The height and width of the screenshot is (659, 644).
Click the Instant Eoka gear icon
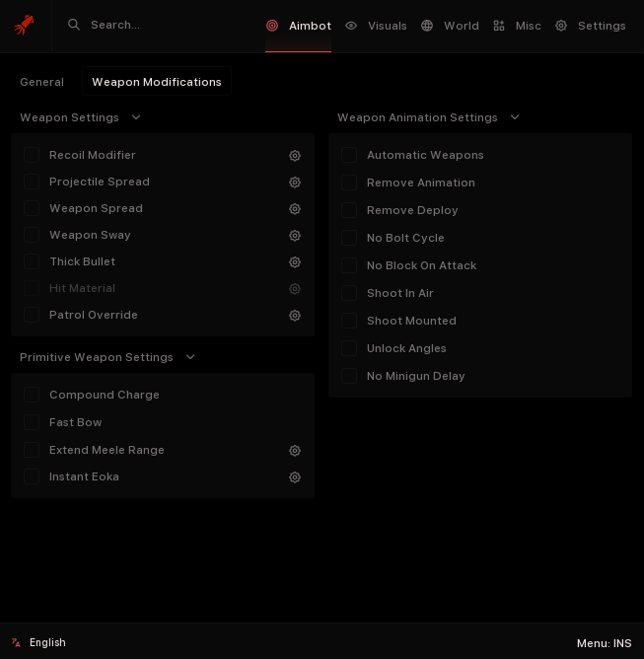(x=294, y=477)
